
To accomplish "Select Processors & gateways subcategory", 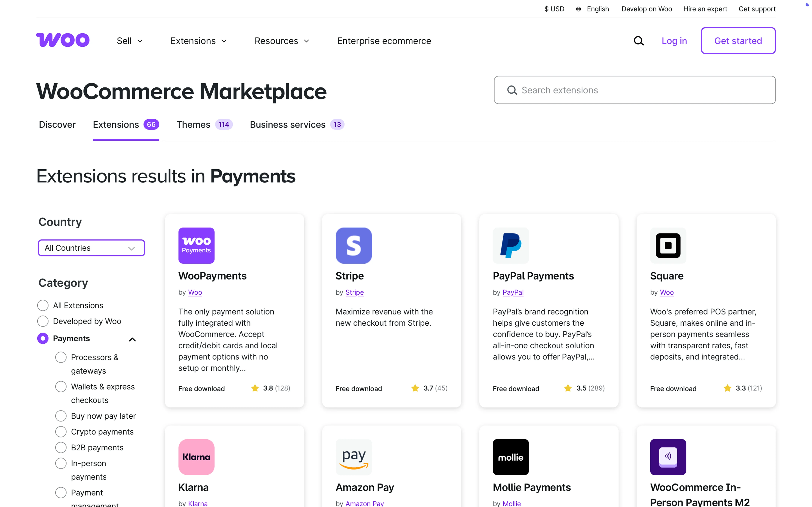I will (61, 357).
